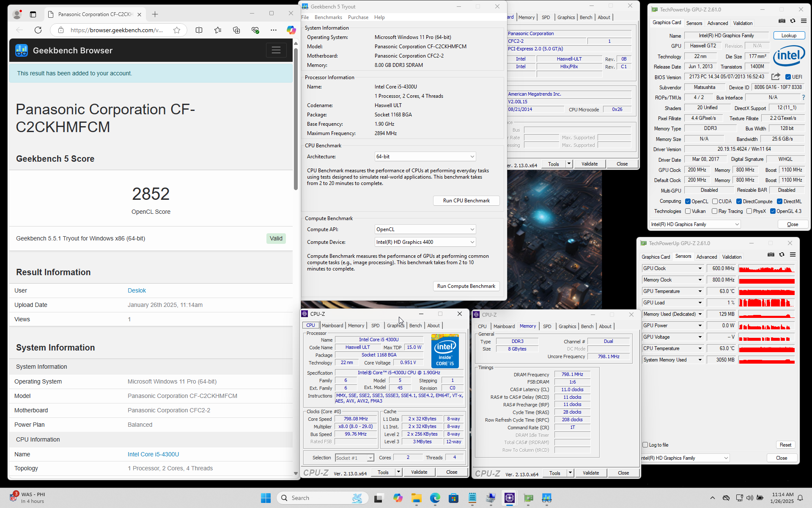Add this page to favorites star

177,30
